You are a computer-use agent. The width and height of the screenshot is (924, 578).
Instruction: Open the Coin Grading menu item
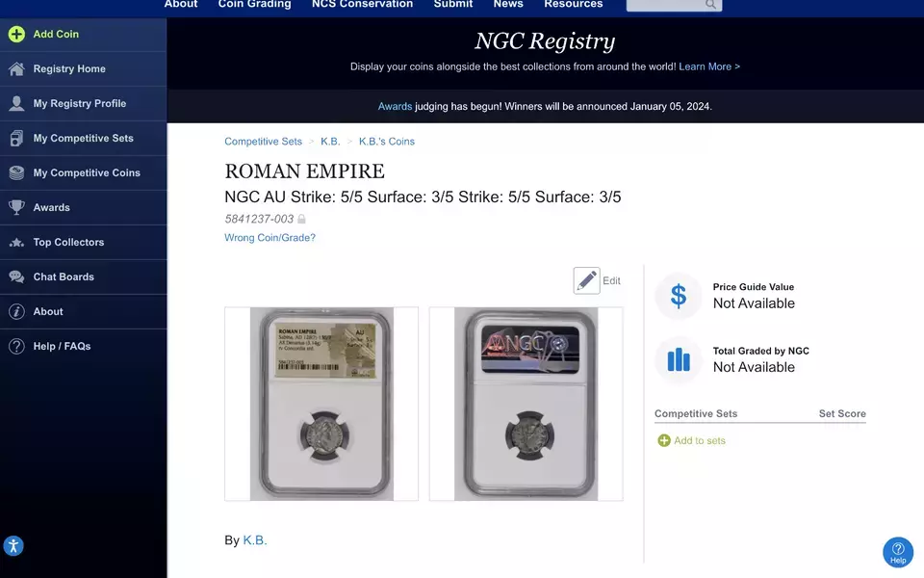254,4
